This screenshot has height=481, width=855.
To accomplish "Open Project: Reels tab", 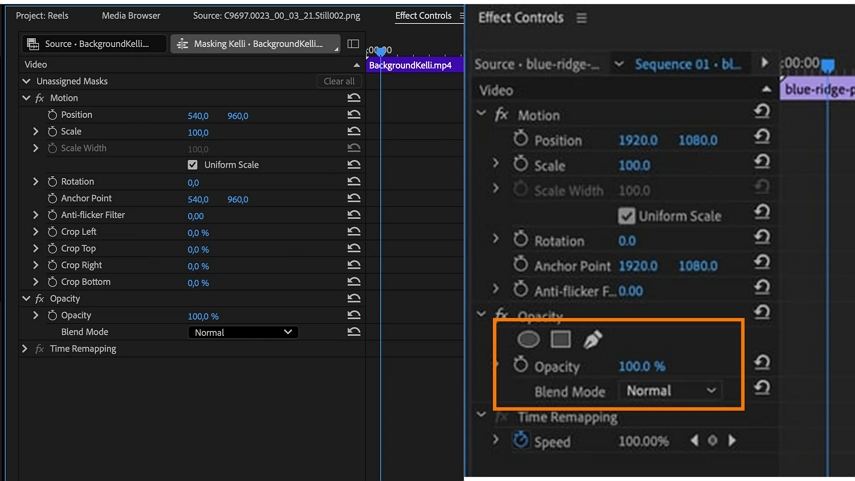I will coord(42,16).
